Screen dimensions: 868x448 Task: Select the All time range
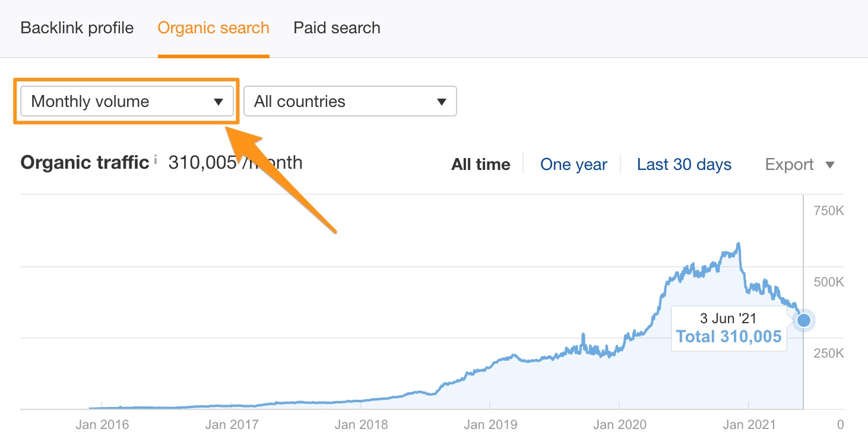point(480,165)
